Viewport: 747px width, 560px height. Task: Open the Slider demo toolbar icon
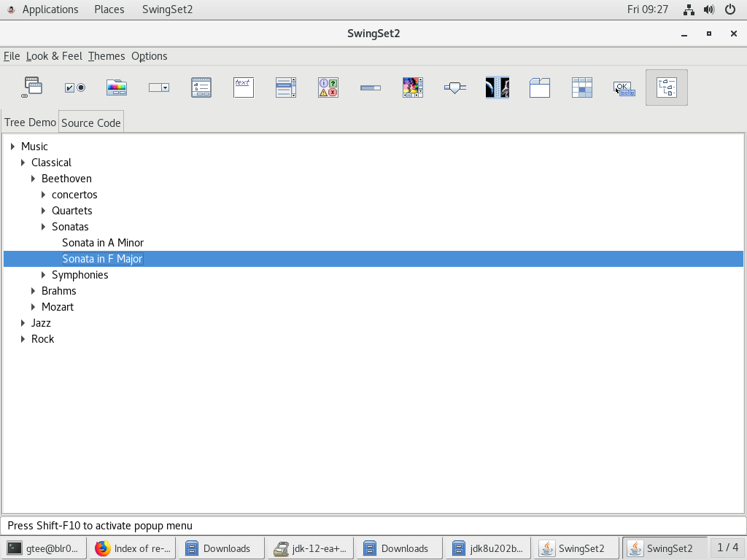[455, 87]
